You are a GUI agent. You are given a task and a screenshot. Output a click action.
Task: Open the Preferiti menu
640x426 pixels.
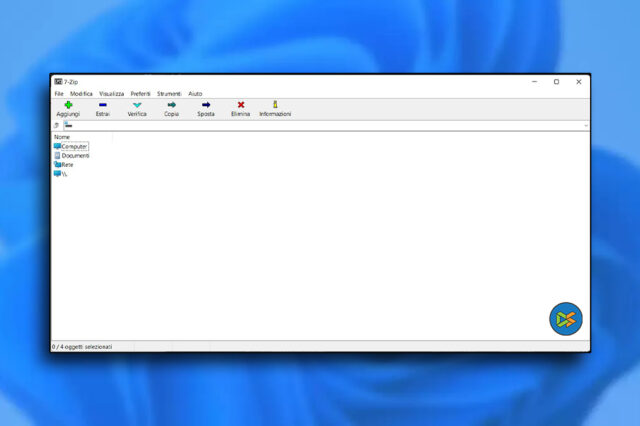(x=140, y=93)
